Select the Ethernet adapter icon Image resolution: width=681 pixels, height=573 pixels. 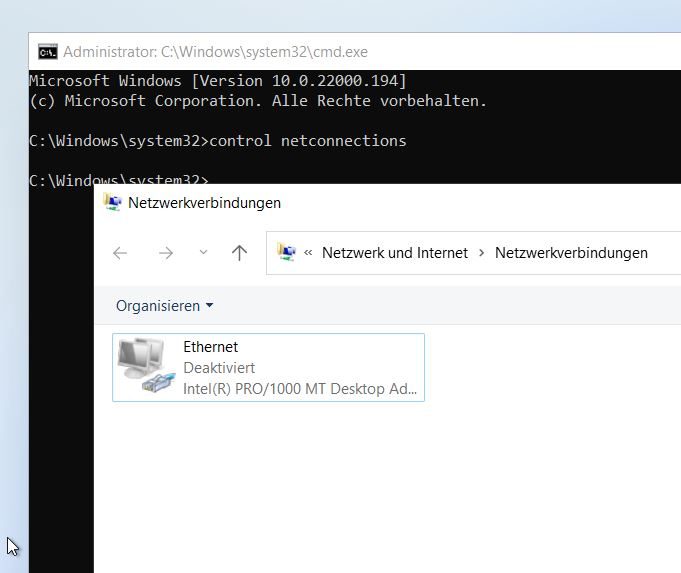tap(146, 366)
